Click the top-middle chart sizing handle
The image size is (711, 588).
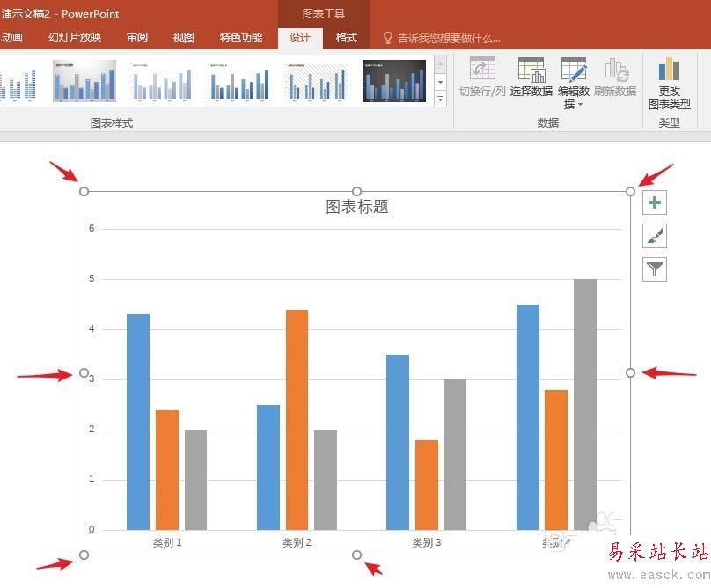[357, 192]
